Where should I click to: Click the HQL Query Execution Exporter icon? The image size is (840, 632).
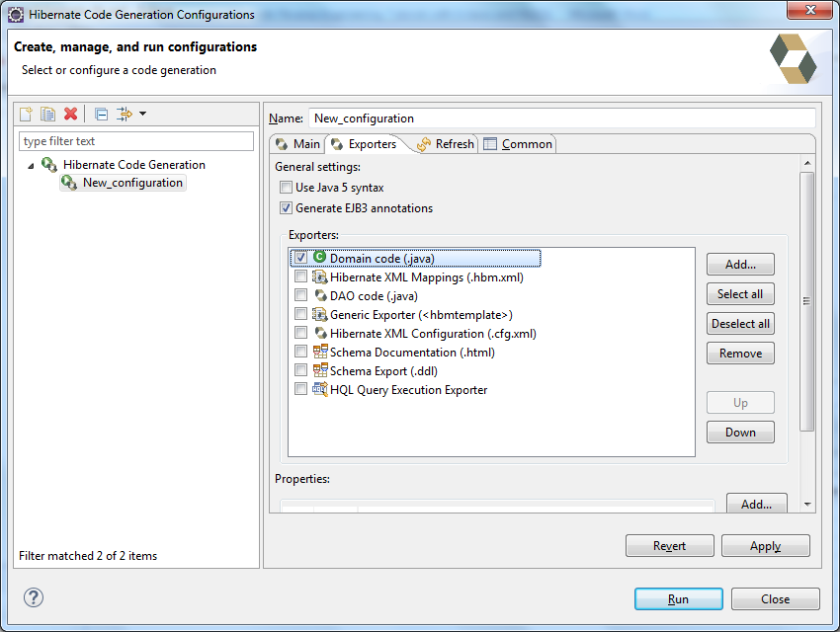320,389
